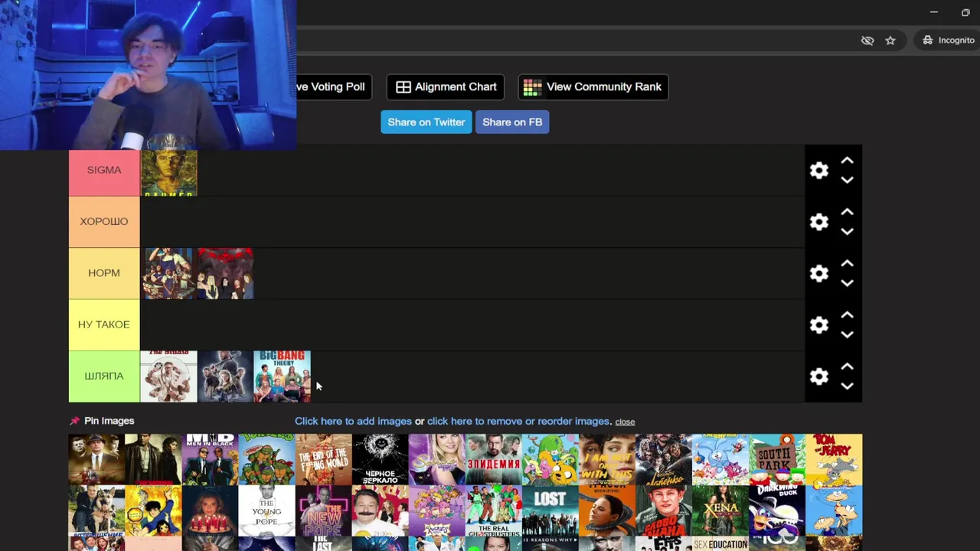Move the ШЛЯПА tier row down
980x551 pixels.
[847, 386]
